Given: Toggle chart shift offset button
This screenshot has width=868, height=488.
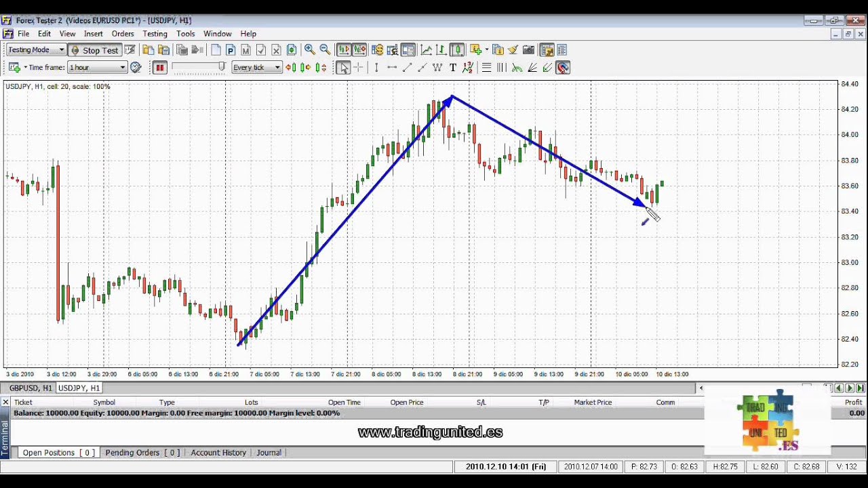Looking at the screenshot, I should click(x=359, y=49).
